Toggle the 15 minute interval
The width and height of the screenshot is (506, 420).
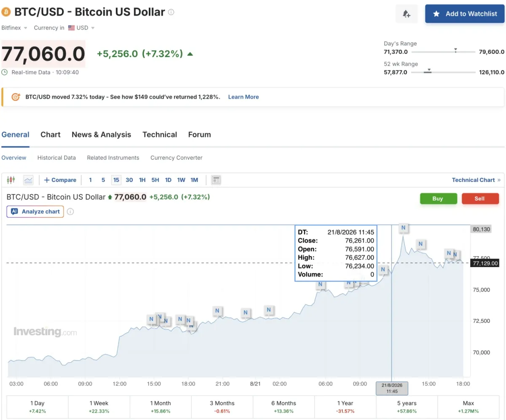[116, 180]
